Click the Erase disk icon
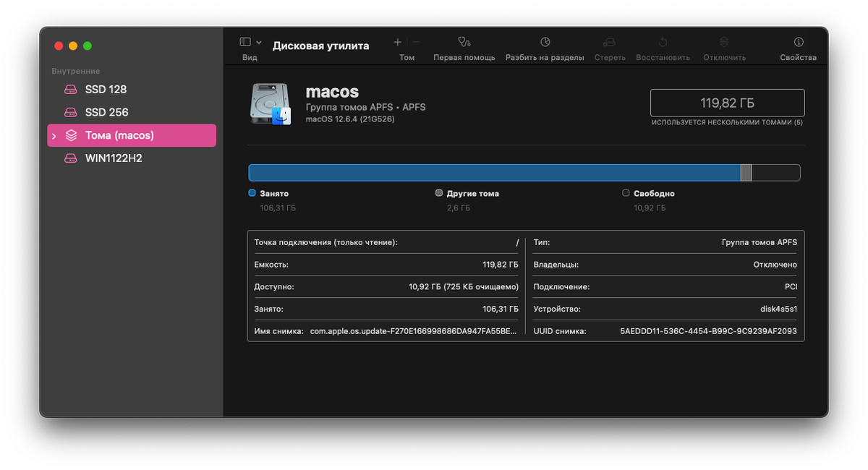 609,42
